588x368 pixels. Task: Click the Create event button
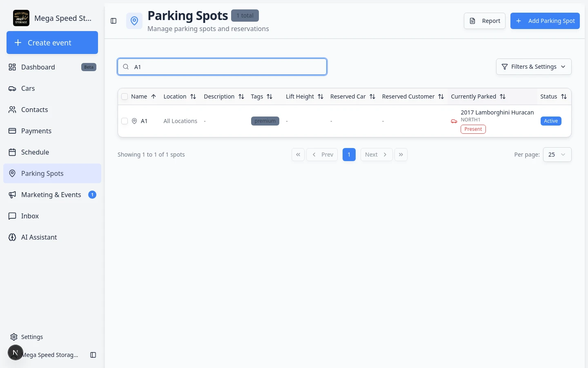(52, 43)
